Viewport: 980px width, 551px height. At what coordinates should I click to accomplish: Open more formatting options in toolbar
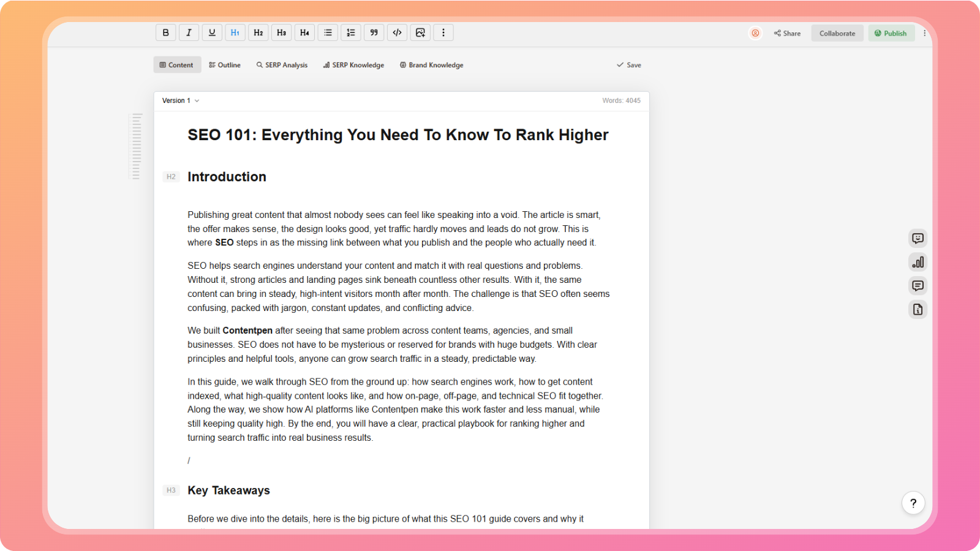click(x=443, y=32)
